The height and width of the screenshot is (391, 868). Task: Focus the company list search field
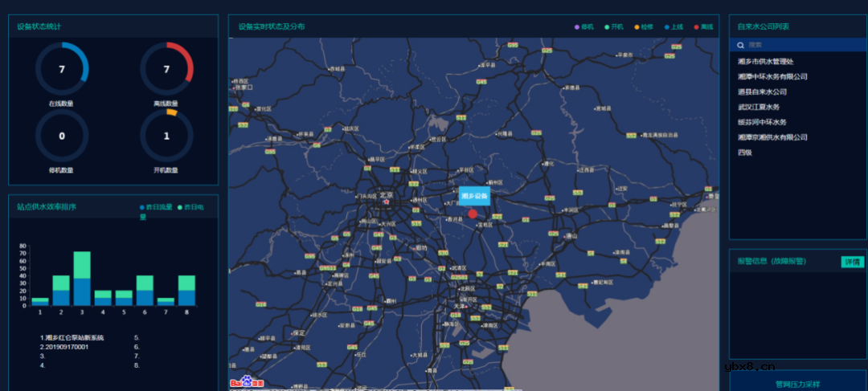point(804,45)
